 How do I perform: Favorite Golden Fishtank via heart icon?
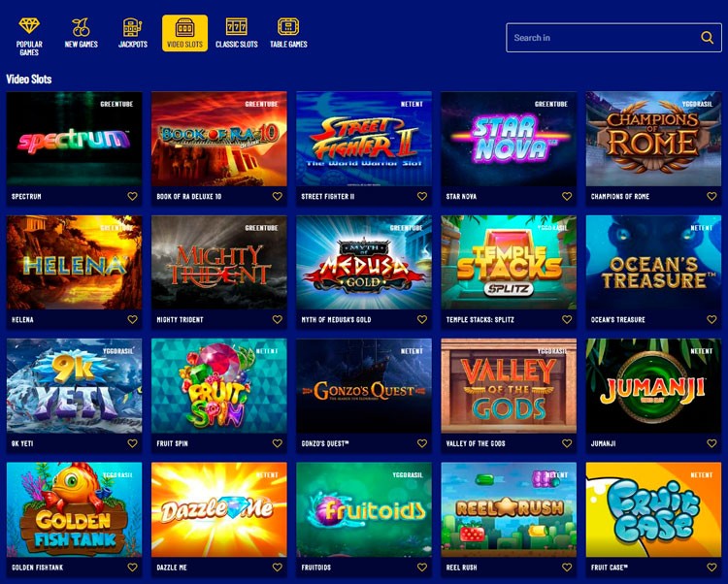(x=132, y=567)
